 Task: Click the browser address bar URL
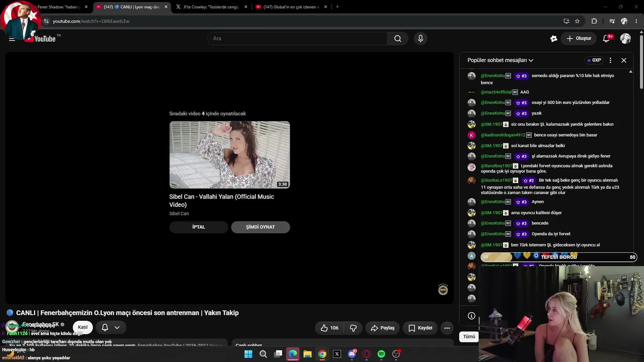pyautogui.click(x=91, y=21)
